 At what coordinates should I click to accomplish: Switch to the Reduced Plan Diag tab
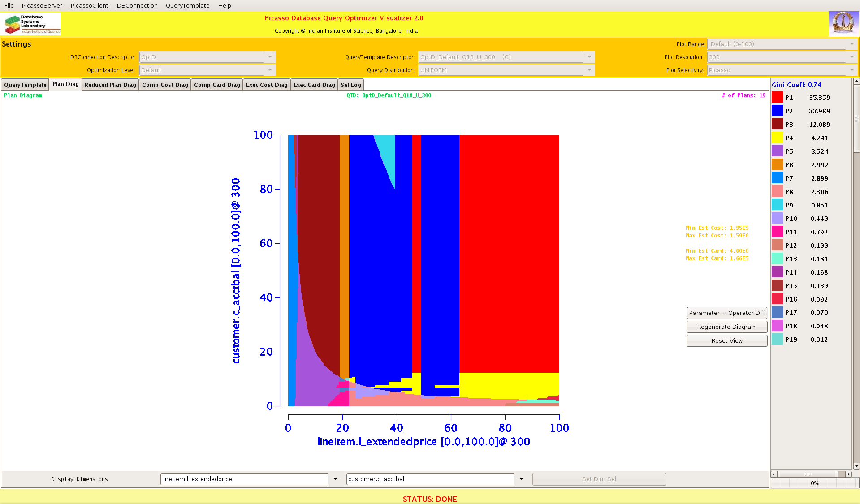(110, 85)
